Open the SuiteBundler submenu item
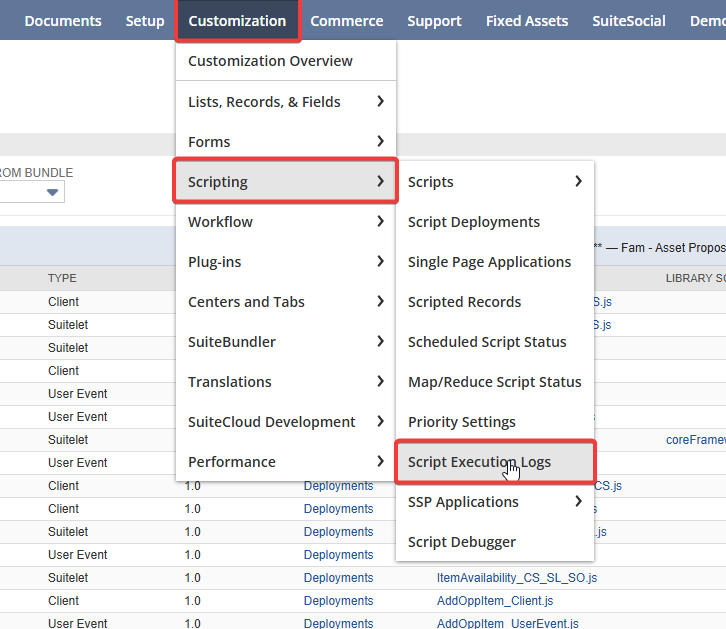Image resolution: width=726 pixels, height=629 pixels. (x=286, y=342)
